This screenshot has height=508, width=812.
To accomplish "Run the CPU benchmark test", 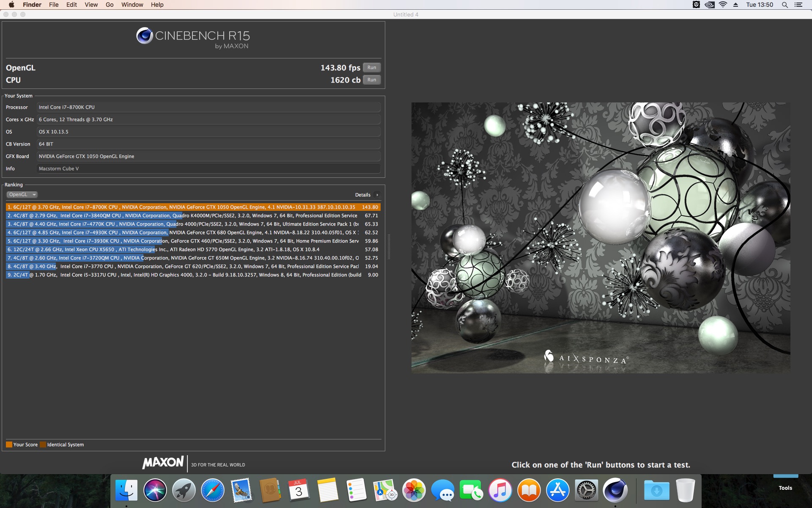I will point(372,80).
